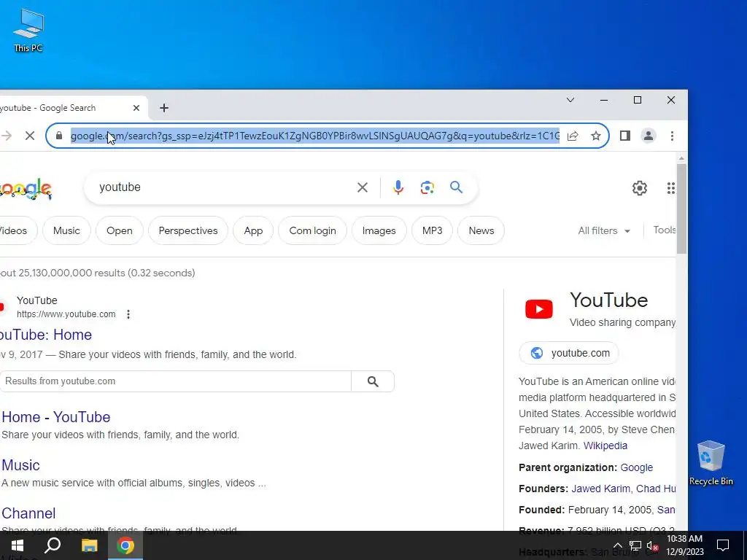Click the youtube.com site search magnifier
This screenshot has height=560, width=747.
373,381
